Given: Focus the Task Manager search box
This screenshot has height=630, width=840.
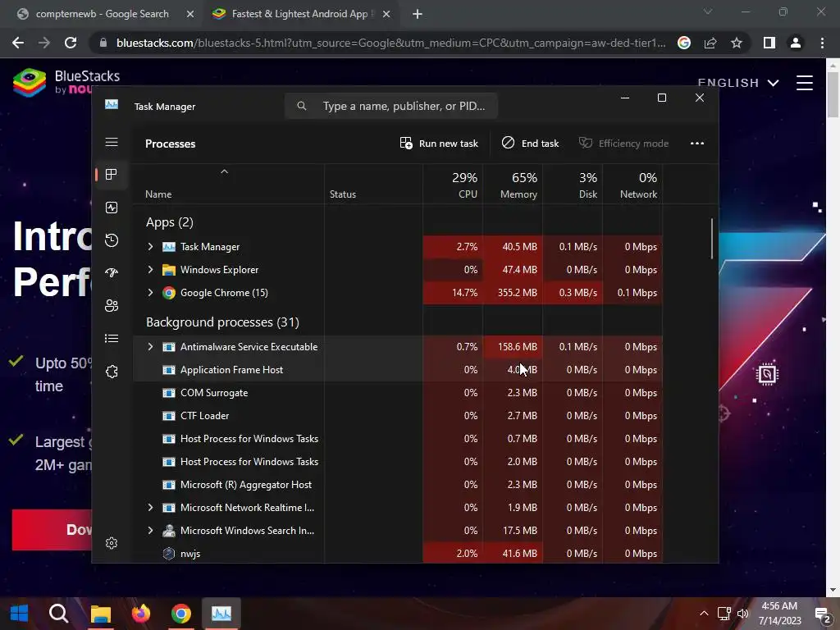Looking at the screenshot, I should [x=391, y=106].
